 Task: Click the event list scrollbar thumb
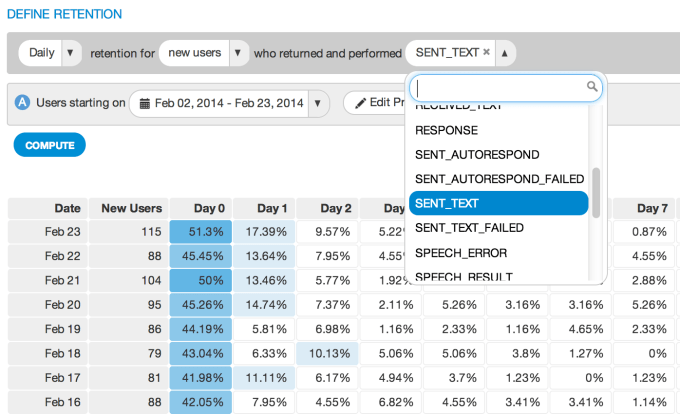(x=596, y=192)
